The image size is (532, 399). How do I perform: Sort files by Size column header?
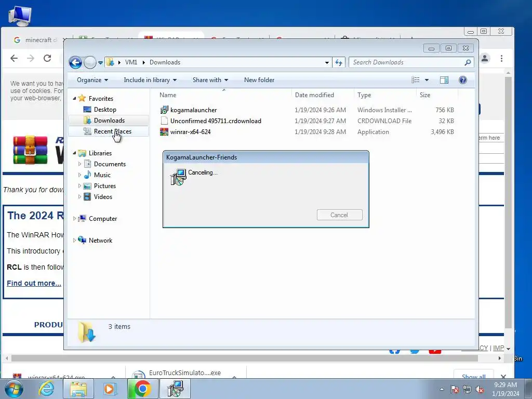coord(437,95)
